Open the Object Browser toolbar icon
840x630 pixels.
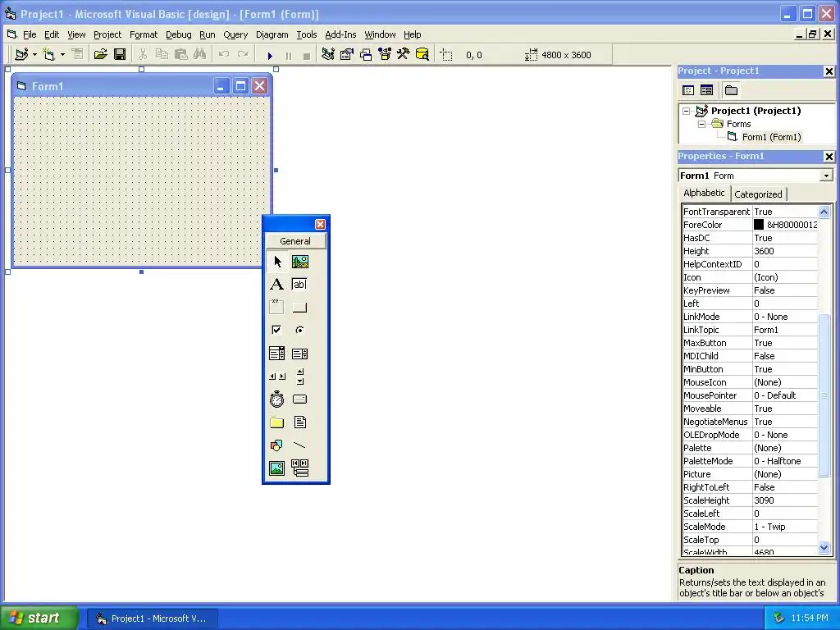(385, 55)
